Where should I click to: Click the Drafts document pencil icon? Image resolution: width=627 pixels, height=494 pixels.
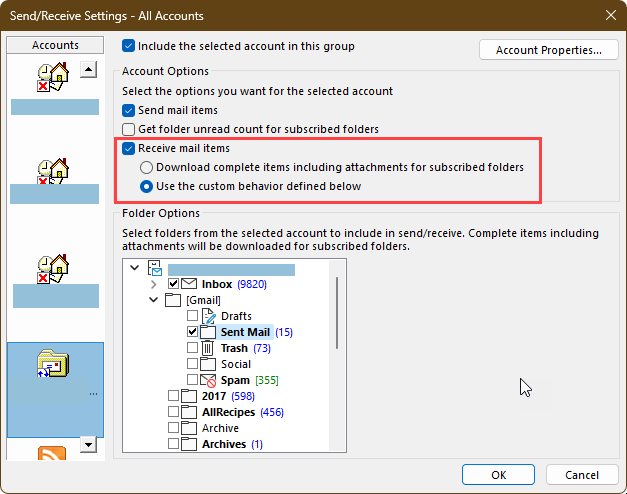click(208, 316)
